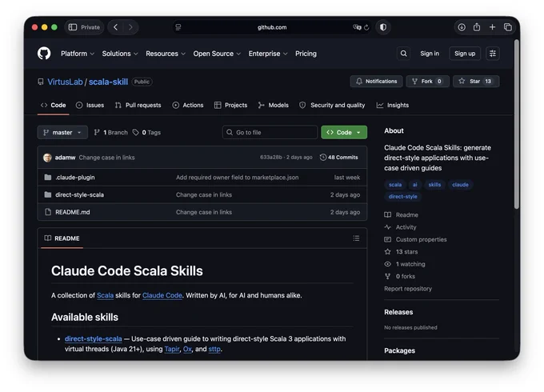This screenshot has height=392, width=544.
Task: Expand the Open Source menu
Action: (x=217, y=54)
